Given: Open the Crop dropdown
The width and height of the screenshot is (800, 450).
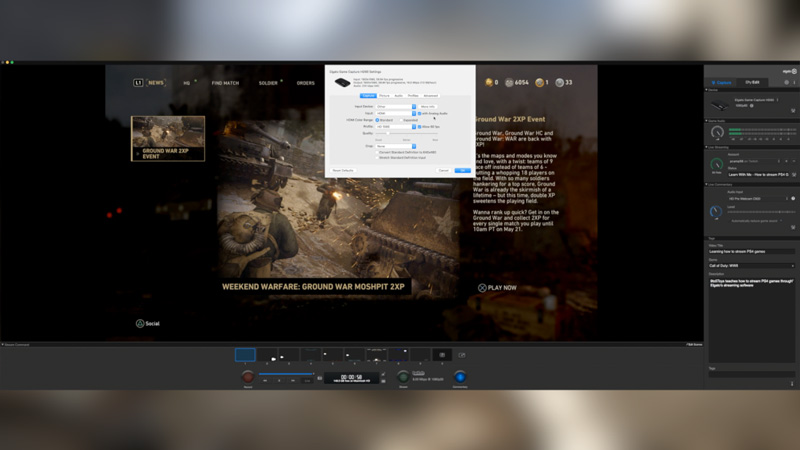Looking at the screenshot, I should pos(395,145).
